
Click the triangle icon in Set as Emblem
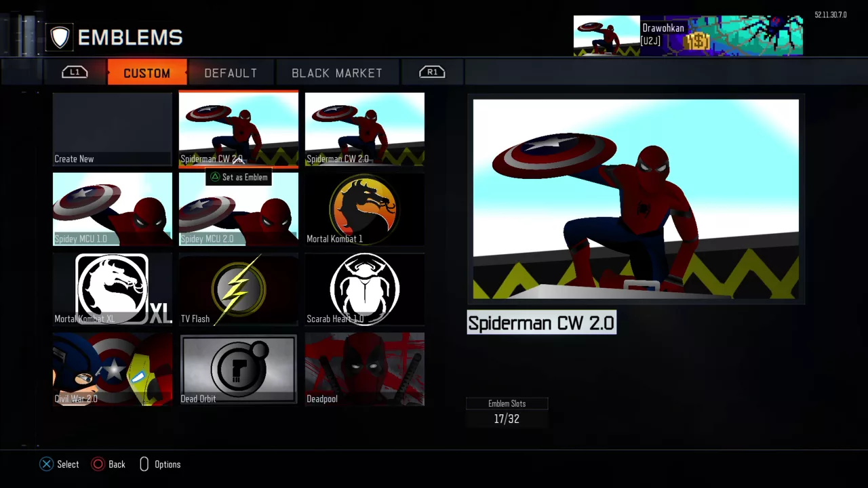point(215,177)
